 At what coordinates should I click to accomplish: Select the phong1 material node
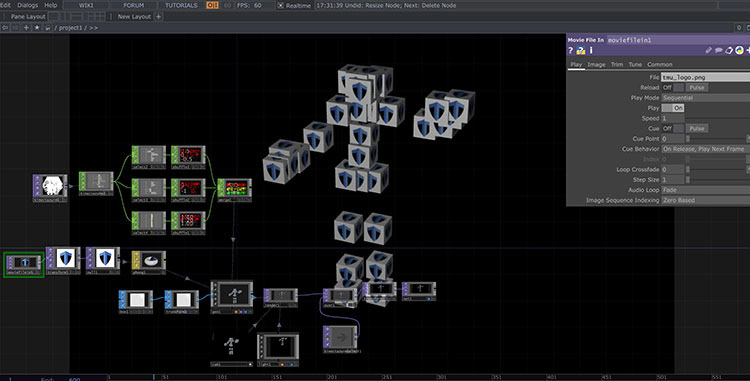coord(149,262)
